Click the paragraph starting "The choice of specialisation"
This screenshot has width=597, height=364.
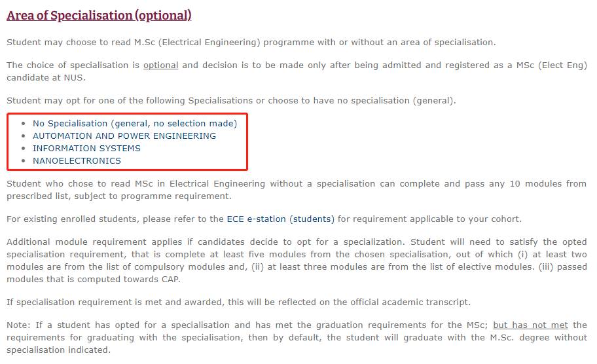point(297,71)
